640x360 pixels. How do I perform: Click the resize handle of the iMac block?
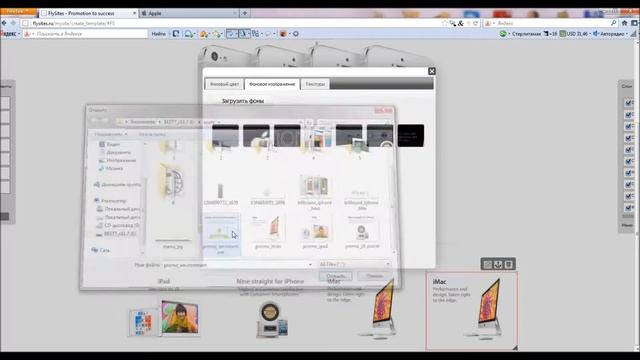point(515,348)
